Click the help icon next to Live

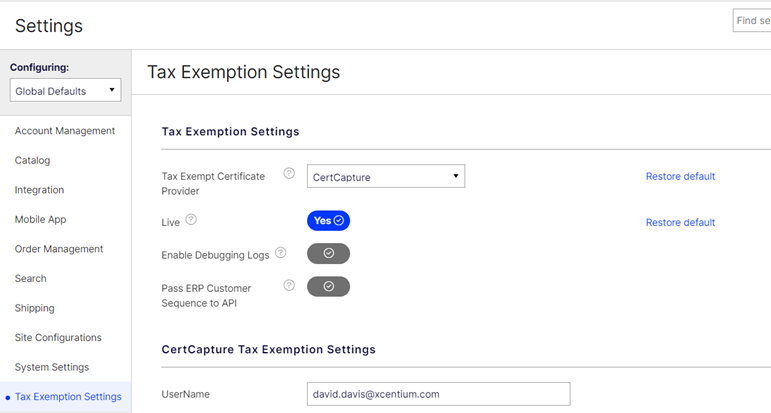(191, 219)
